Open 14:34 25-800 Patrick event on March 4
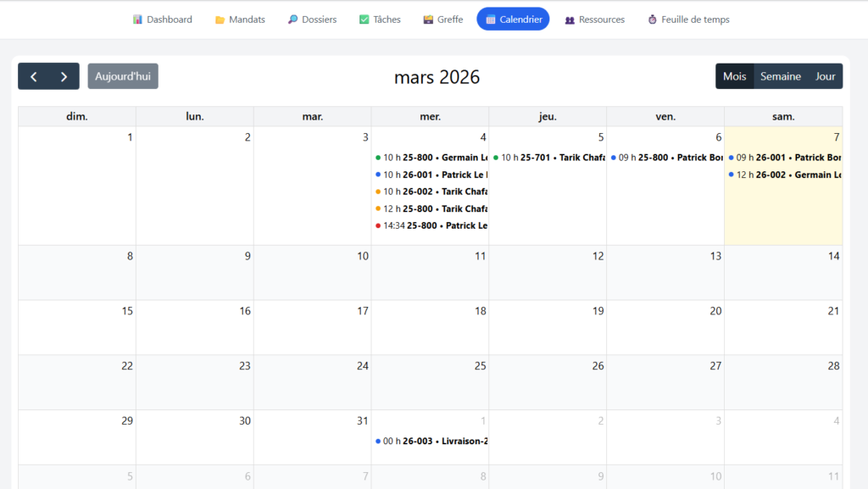Image resolution: width=868 pixels, height=489 pixels. pyautogui.click(x=431, y=225)
